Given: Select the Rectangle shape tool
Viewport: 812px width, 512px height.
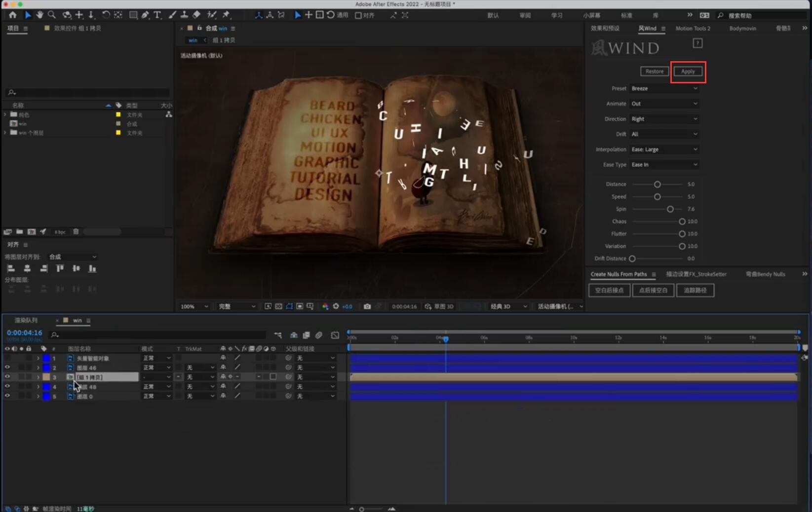Looking at the screenshot, I should pos(133,15).
